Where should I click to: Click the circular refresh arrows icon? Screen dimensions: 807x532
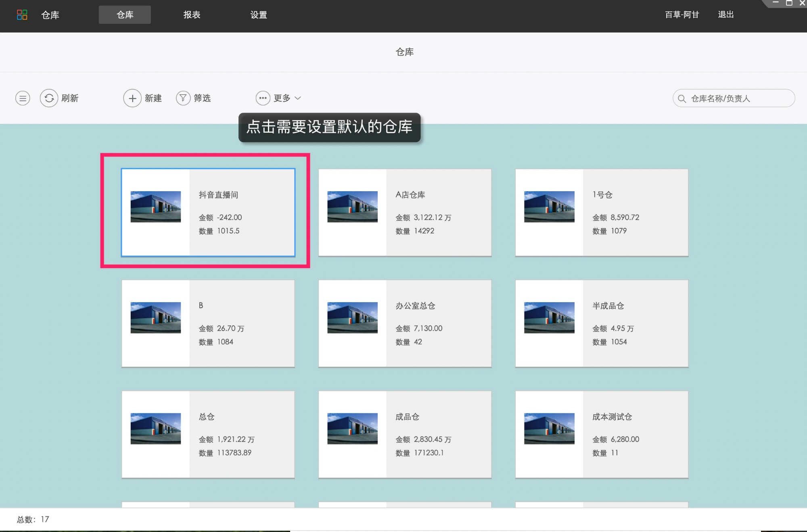pyautogui.click(x=49, y=98)
